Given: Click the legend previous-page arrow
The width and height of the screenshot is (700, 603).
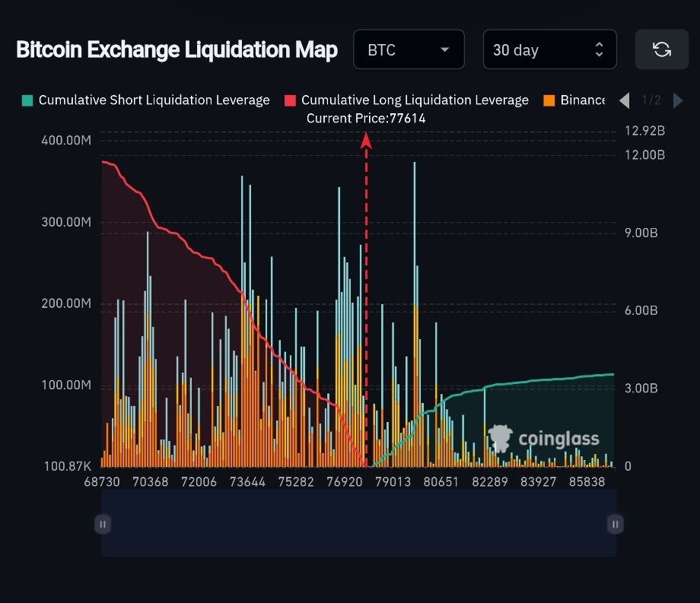Looking at the screenshot, I should point(624,100).
